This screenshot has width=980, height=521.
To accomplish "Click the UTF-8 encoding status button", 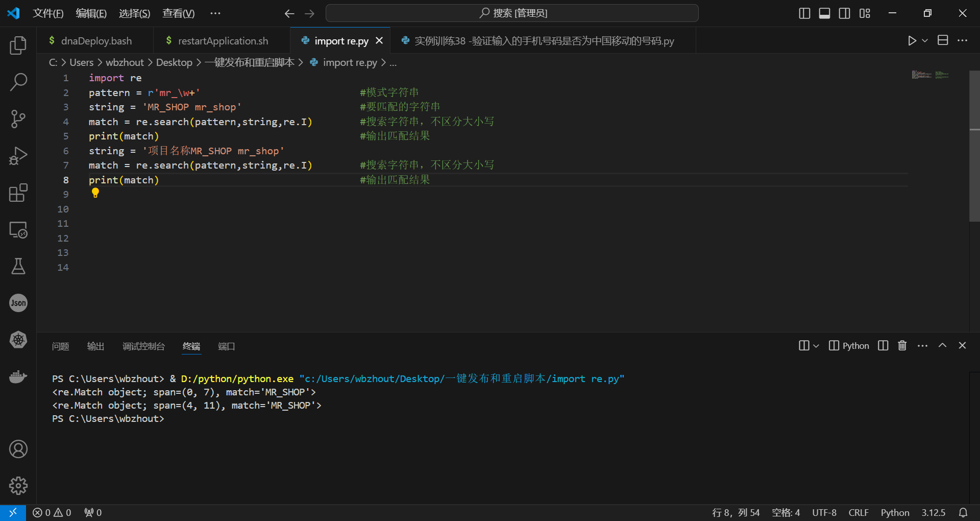I will point(824,512).
